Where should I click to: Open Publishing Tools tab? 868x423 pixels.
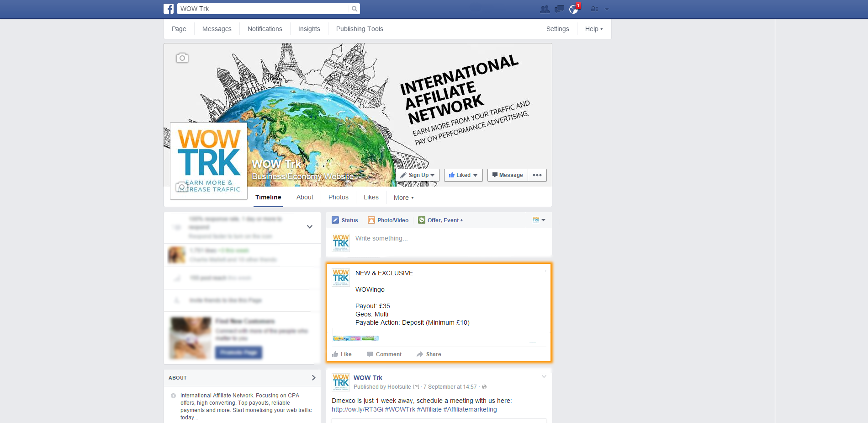(x=360, y=29)
